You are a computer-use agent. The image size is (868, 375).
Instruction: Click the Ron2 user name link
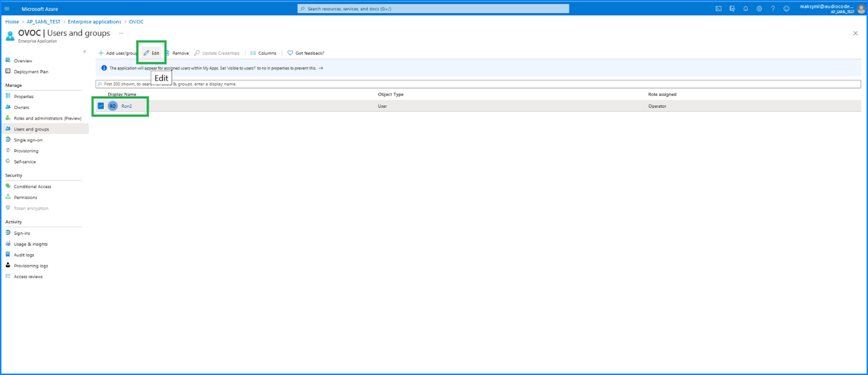click(x=126, y=106)
